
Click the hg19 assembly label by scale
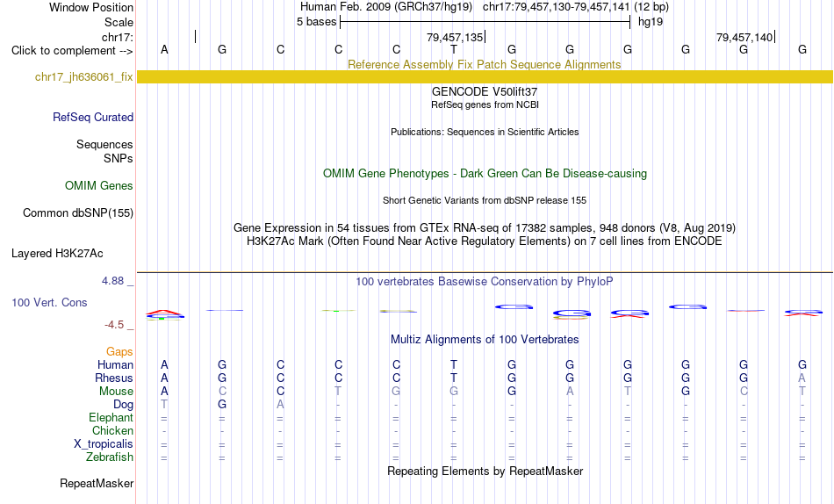point(651,22)
